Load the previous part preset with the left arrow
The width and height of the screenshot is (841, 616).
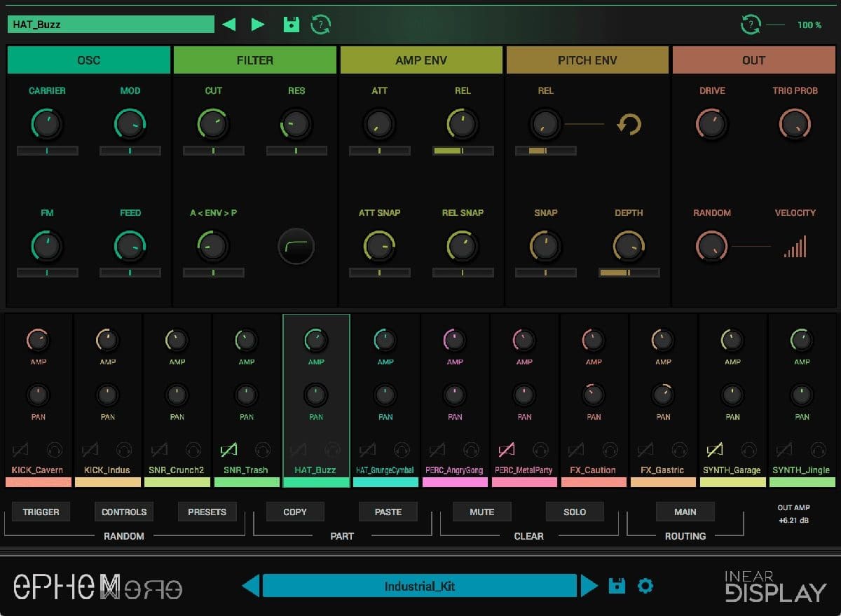pos(228,25)
